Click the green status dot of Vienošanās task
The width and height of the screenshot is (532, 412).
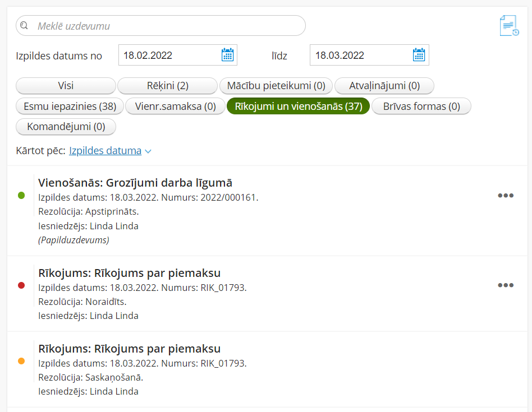coord(21,196)
